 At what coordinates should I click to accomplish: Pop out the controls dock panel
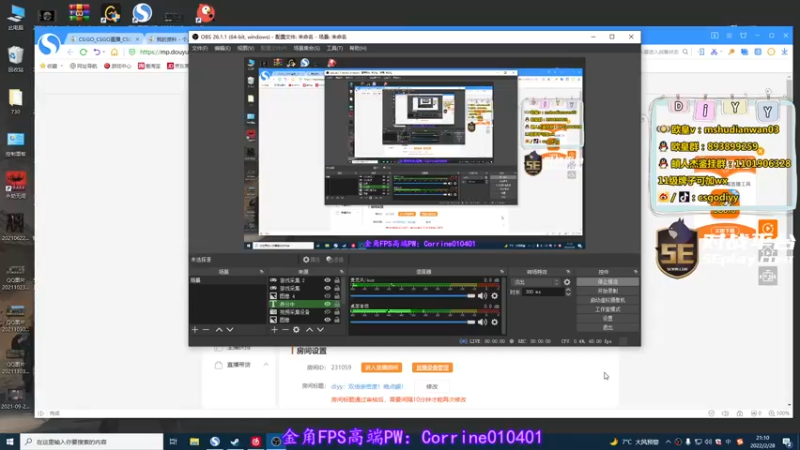click(x=635, y=272)
